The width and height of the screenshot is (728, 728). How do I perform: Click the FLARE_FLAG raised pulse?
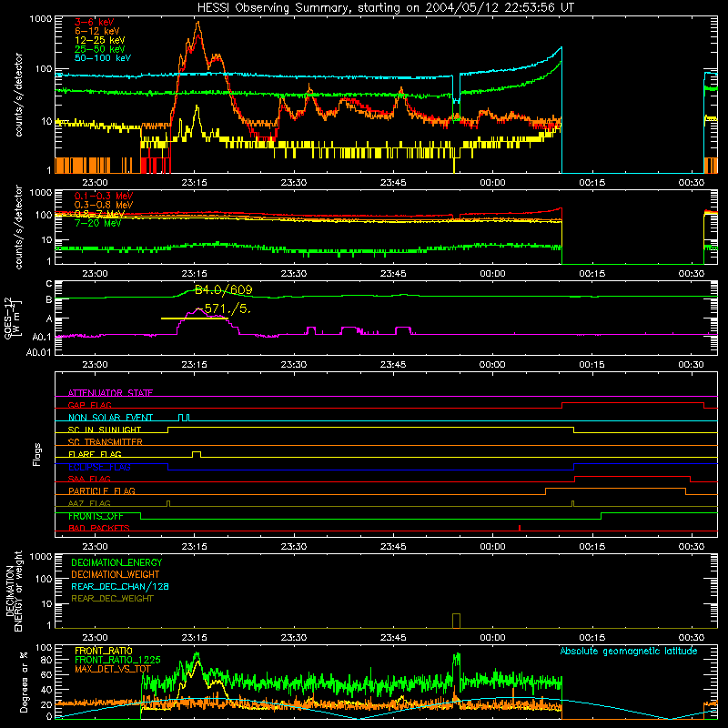(197, 454)
